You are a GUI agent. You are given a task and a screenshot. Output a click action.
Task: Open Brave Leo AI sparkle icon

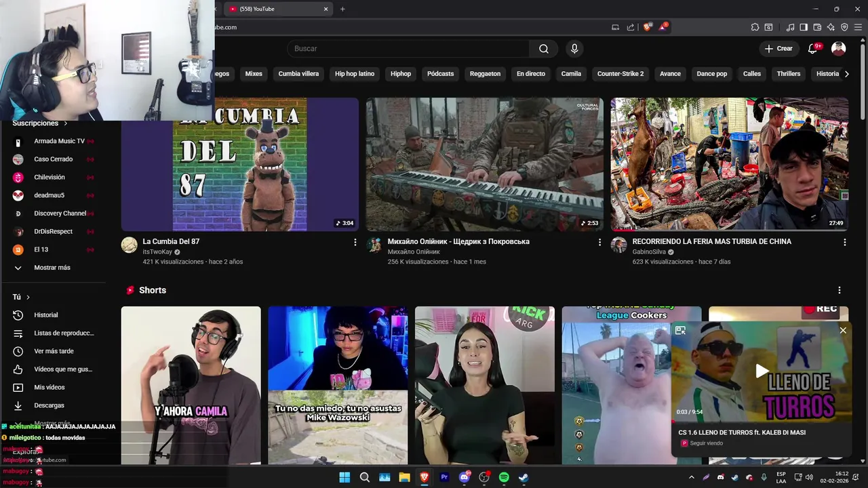coord(831,27)
